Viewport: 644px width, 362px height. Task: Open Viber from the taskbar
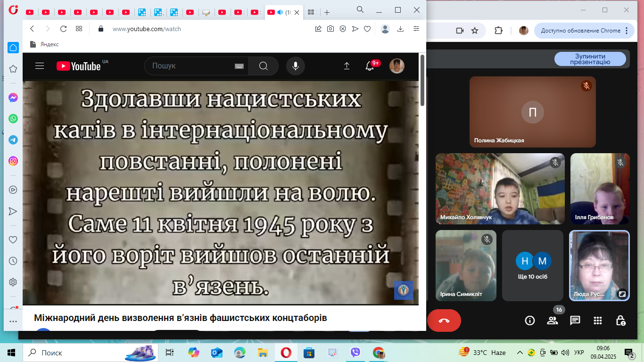click(355, 353)
